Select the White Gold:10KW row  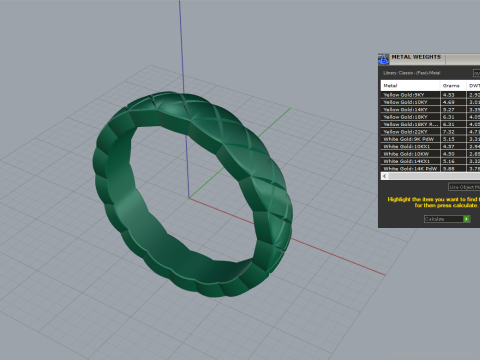click(430, 154)
